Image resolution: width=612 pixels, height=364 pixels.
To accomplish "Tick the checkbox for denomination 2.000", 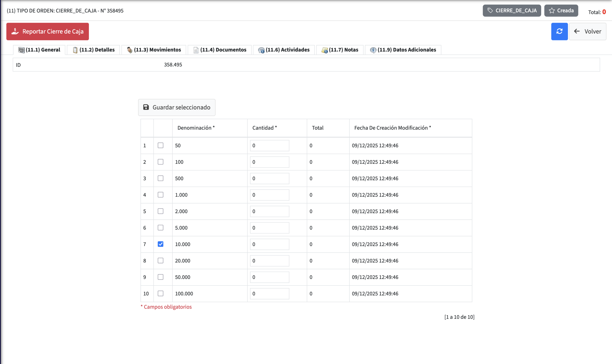I will pos(160,211).
